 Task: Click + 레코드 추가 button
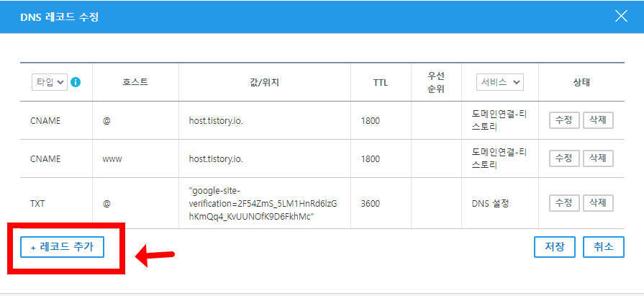point(62,246)
